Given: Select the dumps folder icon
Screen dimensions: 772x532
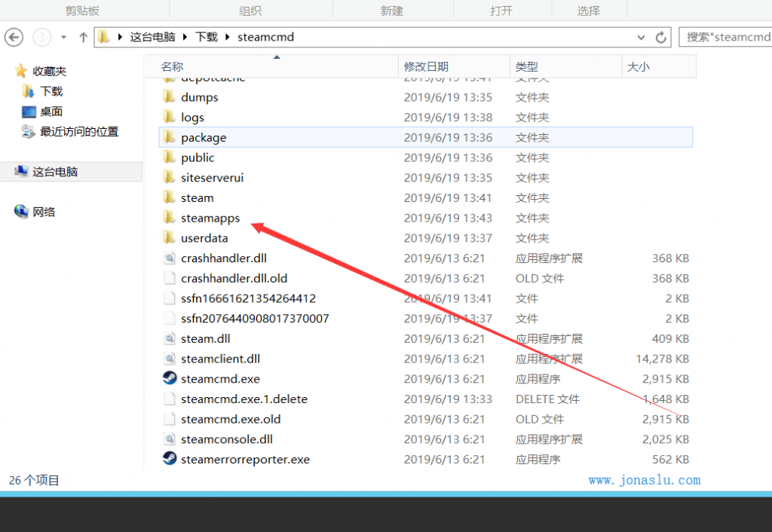Looking at the screenshot, I should point(169,96).
